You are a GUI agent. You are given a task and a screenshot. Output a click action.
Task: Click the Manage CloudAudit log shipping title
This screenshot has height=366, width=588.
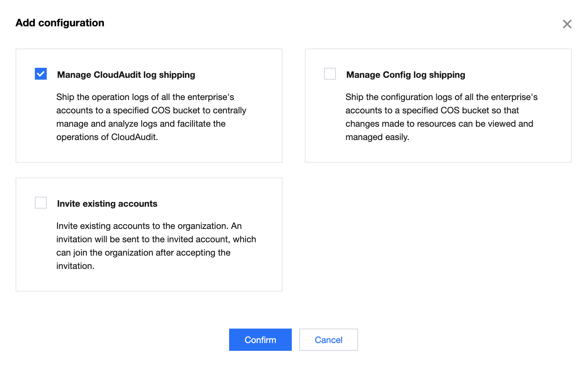coord(126,75)
